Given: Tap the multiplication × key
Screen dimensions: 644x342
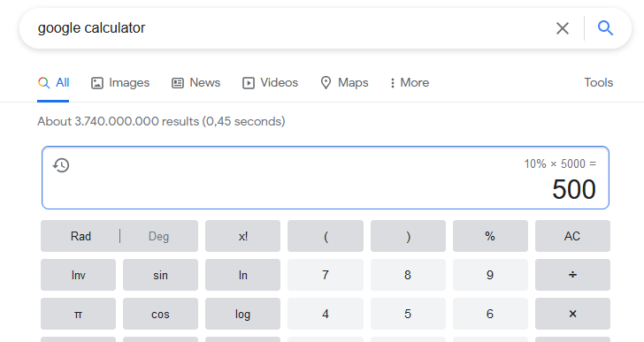Looking at the screenshot, I should [x=572, y=314].
